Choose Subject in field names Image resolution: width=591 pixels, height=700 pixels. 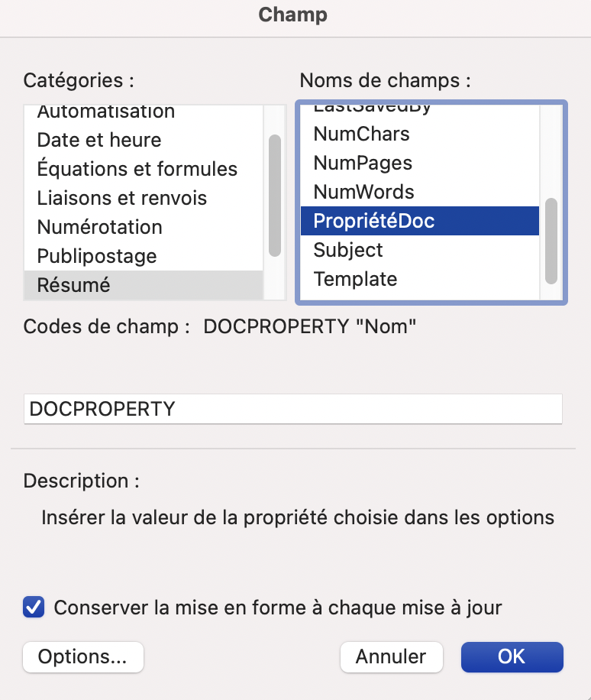[348, 250]
